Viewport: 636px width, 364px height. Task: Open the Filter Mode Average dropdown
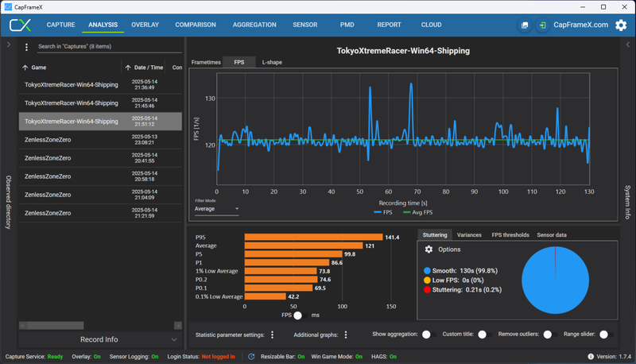click(x=216, y=209)
